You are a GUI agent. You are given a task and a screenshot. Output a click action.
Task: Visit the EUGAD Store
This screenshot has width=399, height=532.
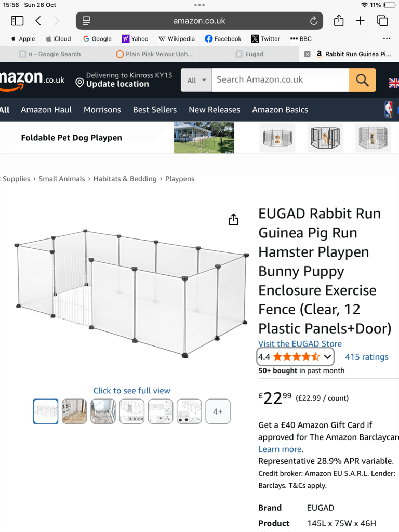(300, 343)
